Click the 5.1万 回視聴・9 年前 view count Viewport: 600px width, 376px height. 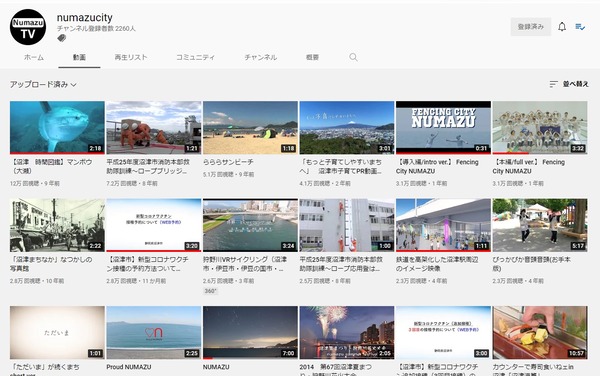228,174
